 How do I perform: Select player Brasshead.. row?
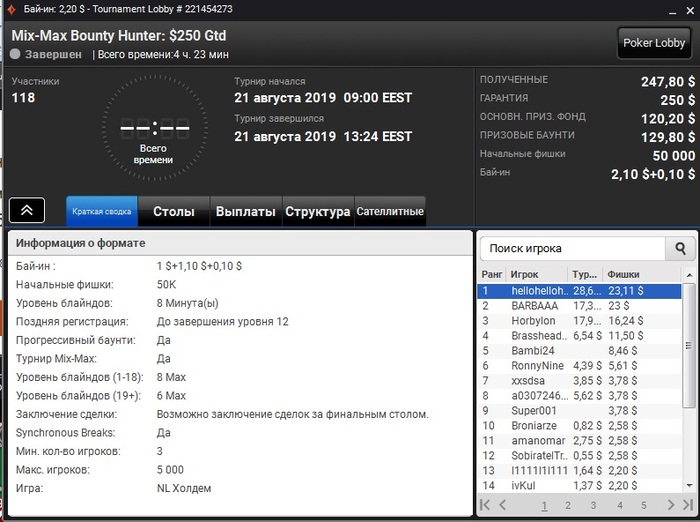tap(579, 336)
